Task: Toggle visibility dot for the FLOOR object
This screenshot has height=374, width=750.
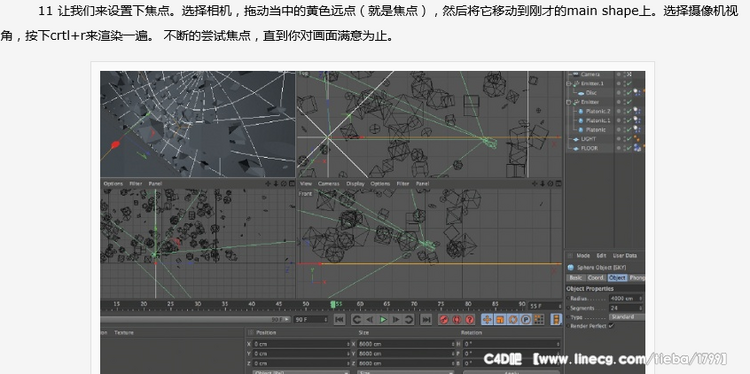Action: (618, 148)
